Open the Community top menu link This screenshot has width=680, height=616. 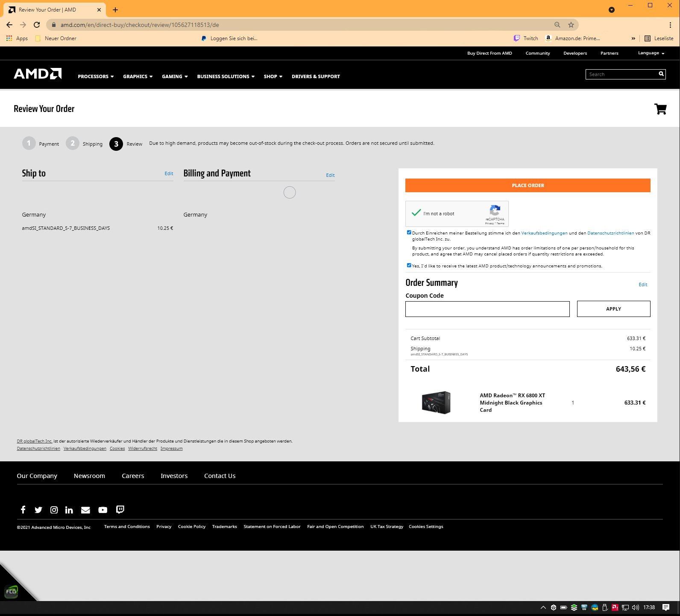click(x=538, y=53)
